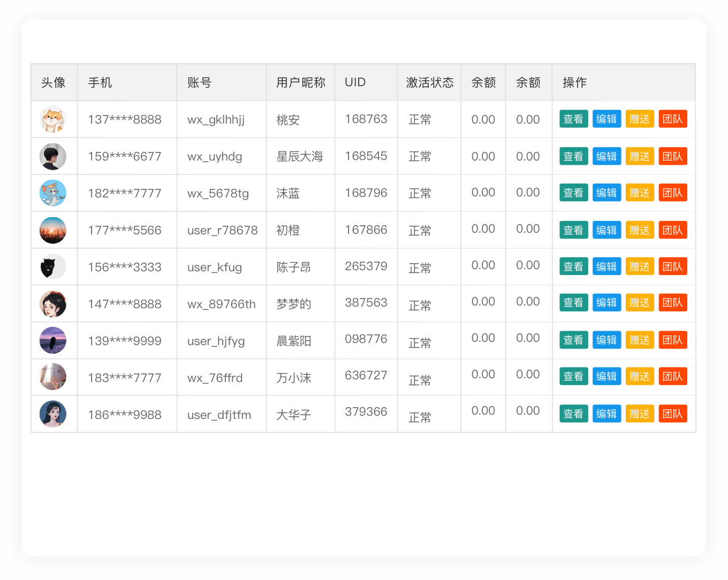Click 编辑 button for 梦梦的
Viewport: 728px width, 580px height.
606,302
